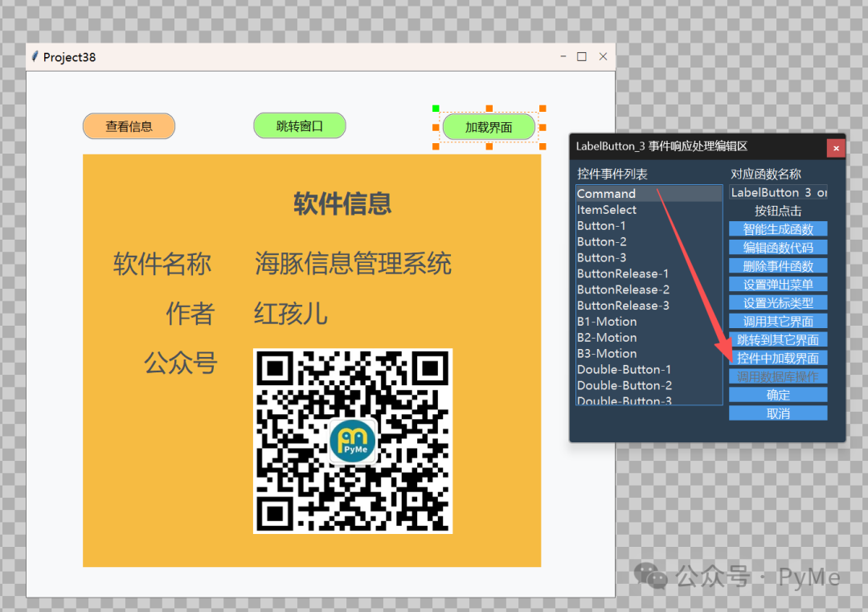
Task: Click 调用其它界面 button
Action: click(x=778, y=321)
